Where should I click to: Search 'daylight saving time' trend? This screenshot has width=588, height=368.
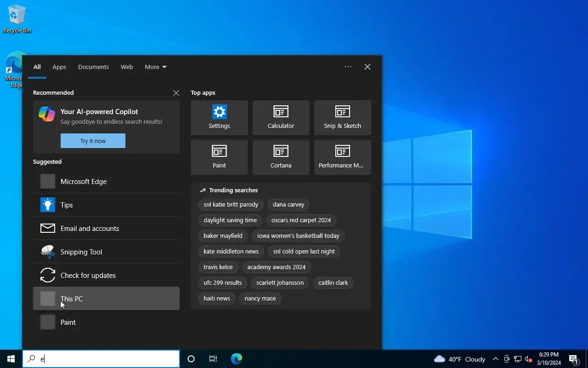click(230, 220)
